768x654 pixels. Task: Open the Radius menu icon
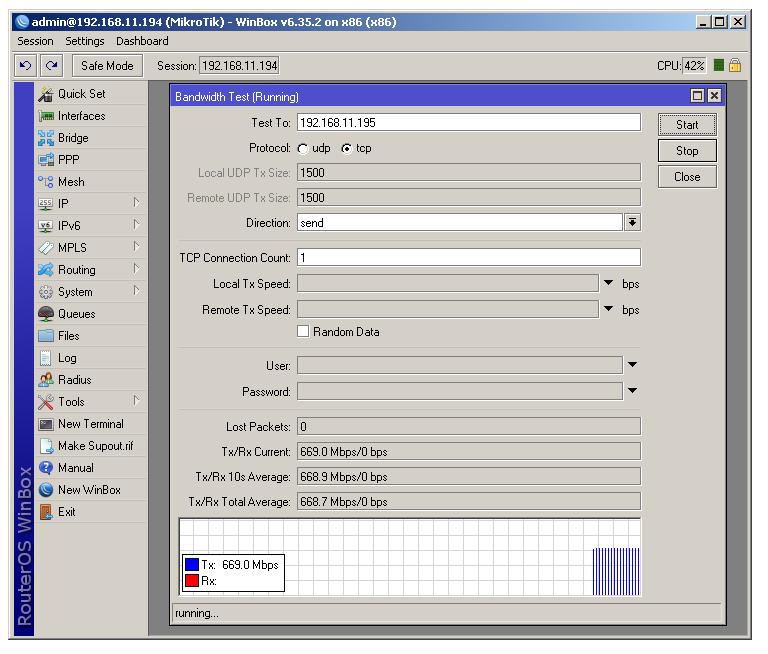pos(45,380)
